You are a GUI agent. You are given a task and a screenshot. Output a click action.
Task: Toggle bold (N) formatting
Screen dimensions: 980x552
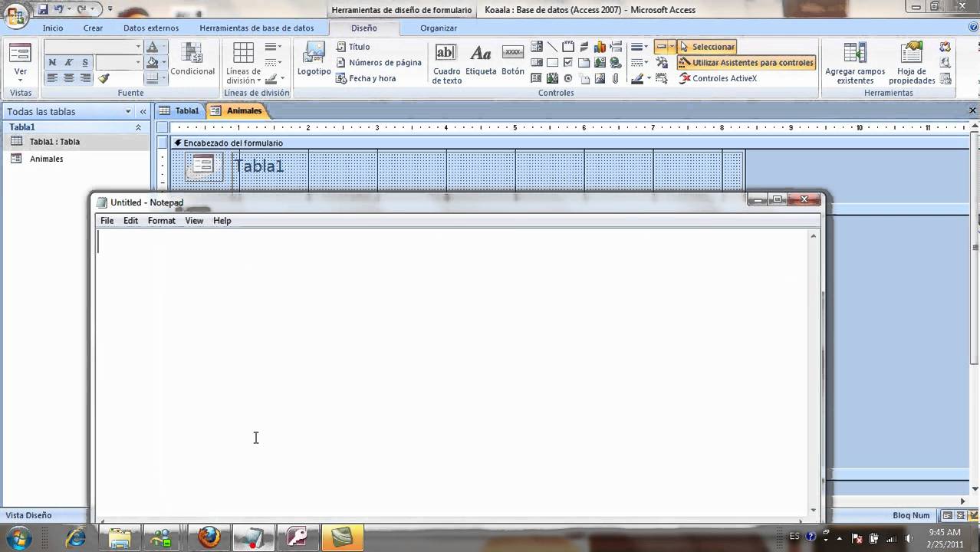pyautogui.click(x=52, y=63)
